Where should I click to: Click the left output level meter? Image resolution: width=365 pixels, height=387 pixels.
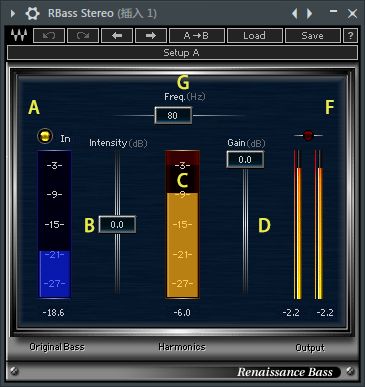(x=298, y=224)
